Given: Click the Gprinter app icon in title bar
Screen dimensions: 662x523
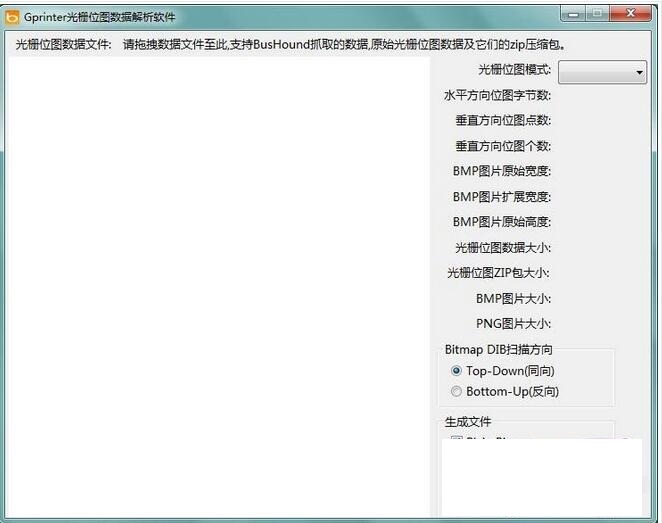Looking at the screenshot, I should tap(13, 17).
